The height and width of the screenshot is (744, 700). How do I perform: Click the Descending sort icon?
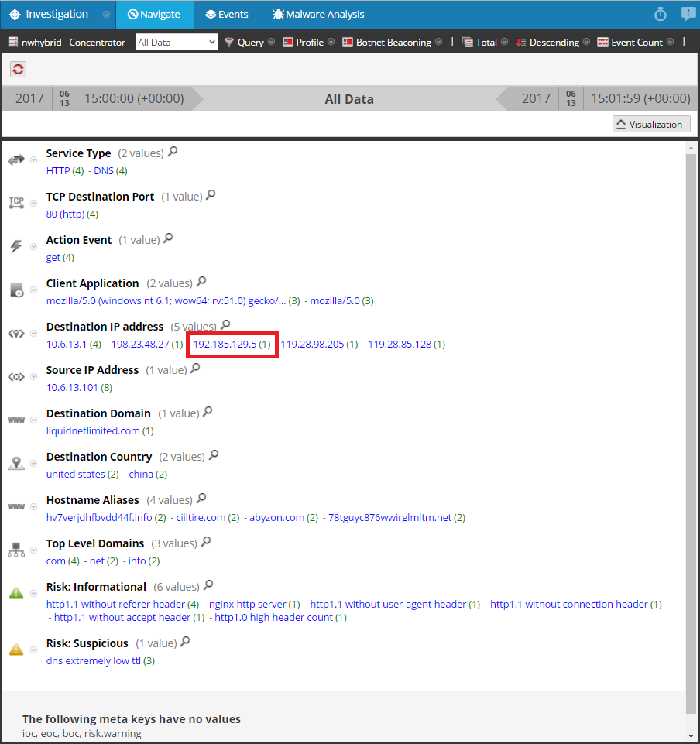tap(522, 42)
